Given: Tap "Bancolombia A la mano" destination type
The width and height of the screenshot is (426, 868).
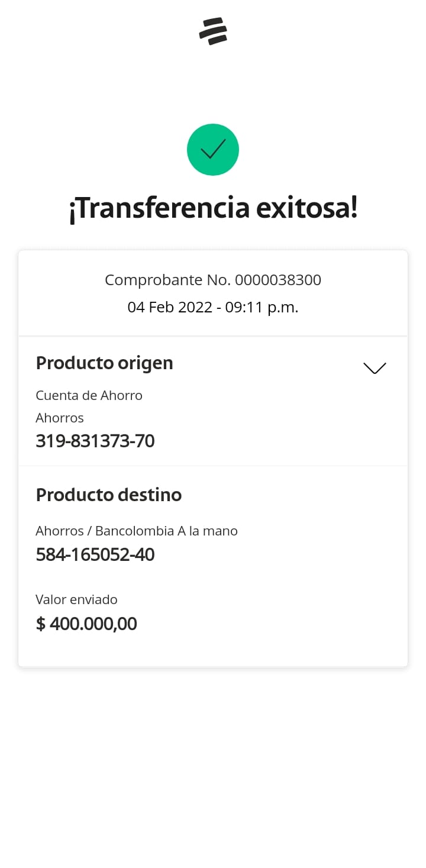Looking at the screenshot, I should [166, 531].
